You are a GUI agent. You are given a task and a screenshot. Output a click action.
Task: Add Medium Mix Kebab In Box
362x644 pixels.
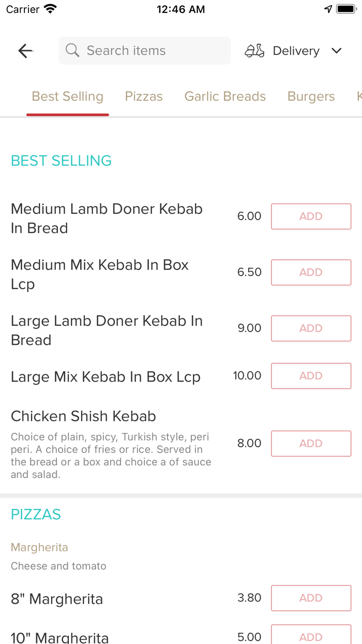coord(311,272)
